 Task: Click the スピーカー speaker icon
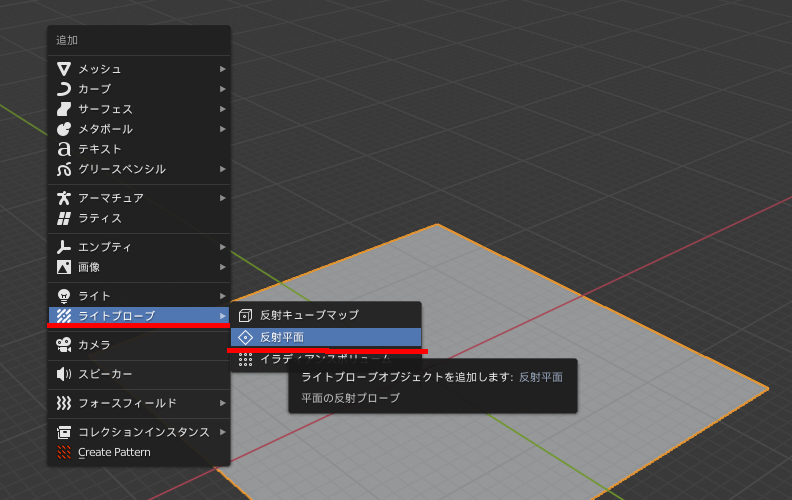point(64,374)
